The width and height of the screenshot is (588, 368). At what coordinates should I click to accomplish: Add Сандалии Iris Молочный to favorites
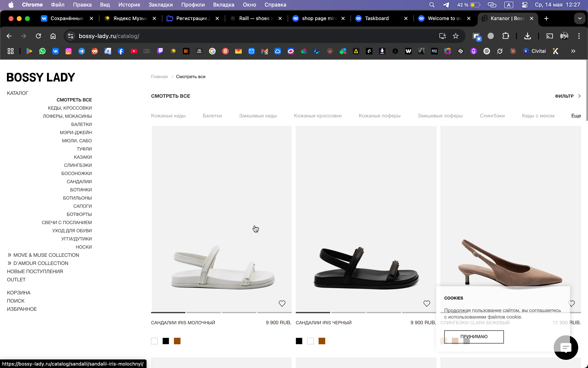pyautogui.click(x=282, y=304)
